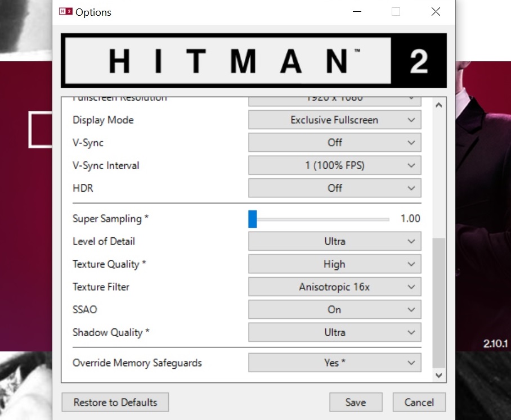Screen dimensions: 511x420
Task: Click the settings list scrollbar thumb
Action: point(438,303)
